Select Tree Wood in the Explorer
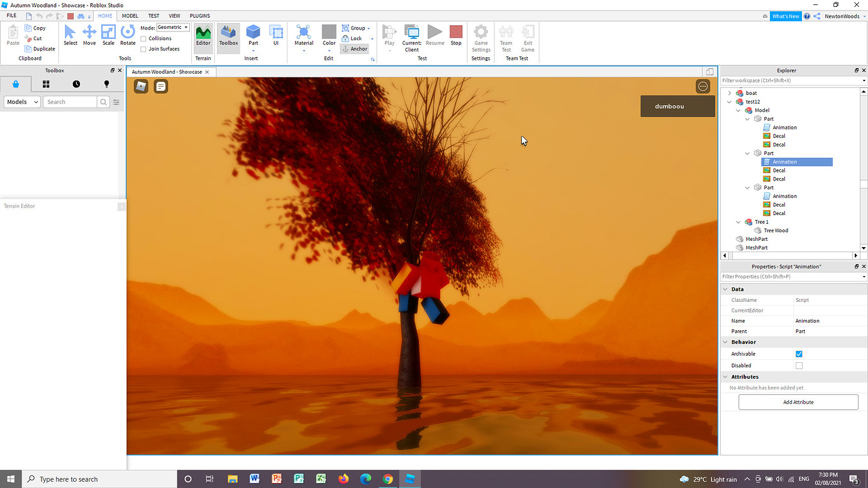The width and height of the screenshot is (868, 488). [776, 231]
